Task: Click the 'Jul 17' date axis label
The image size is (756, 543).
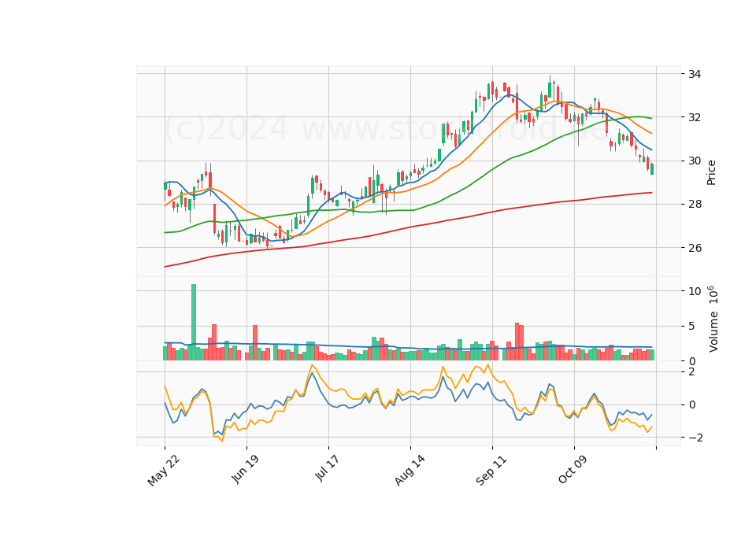Action: pos(328,467)
